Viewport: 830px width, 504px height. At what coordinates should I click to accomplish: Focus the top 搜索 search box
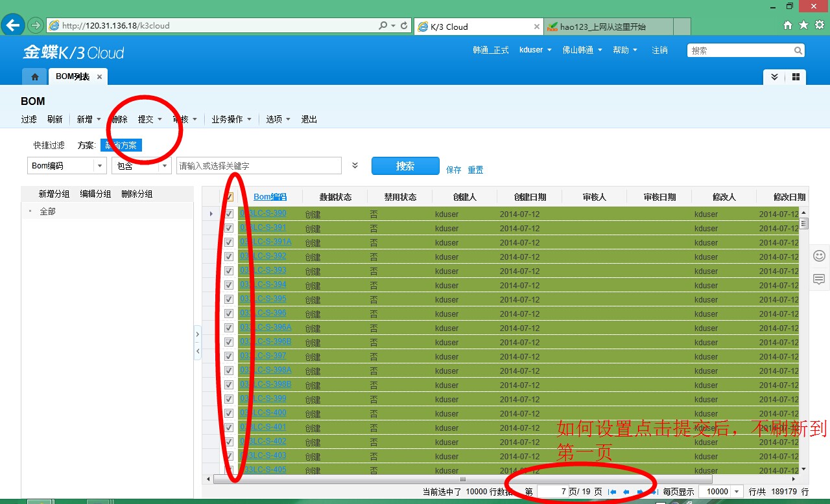[740, 50]
